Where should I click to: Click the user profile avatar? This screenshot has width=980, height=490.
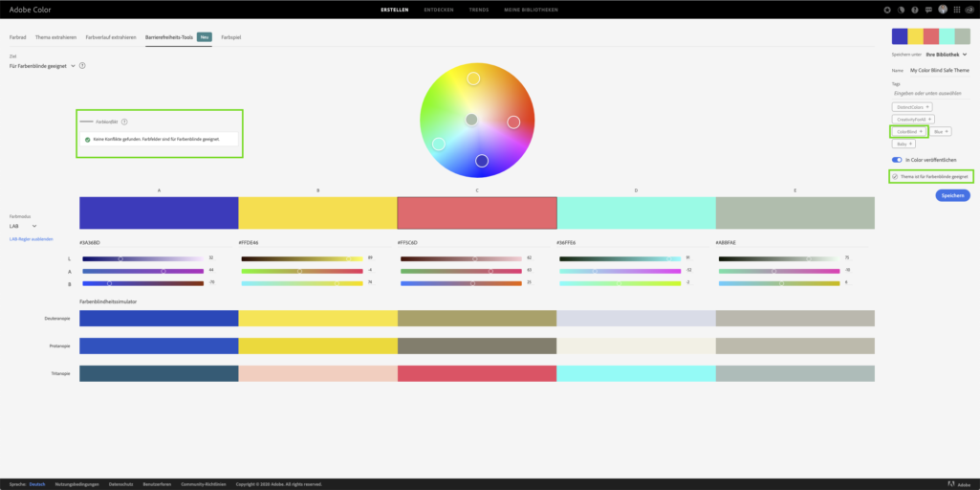coord(943,10)
